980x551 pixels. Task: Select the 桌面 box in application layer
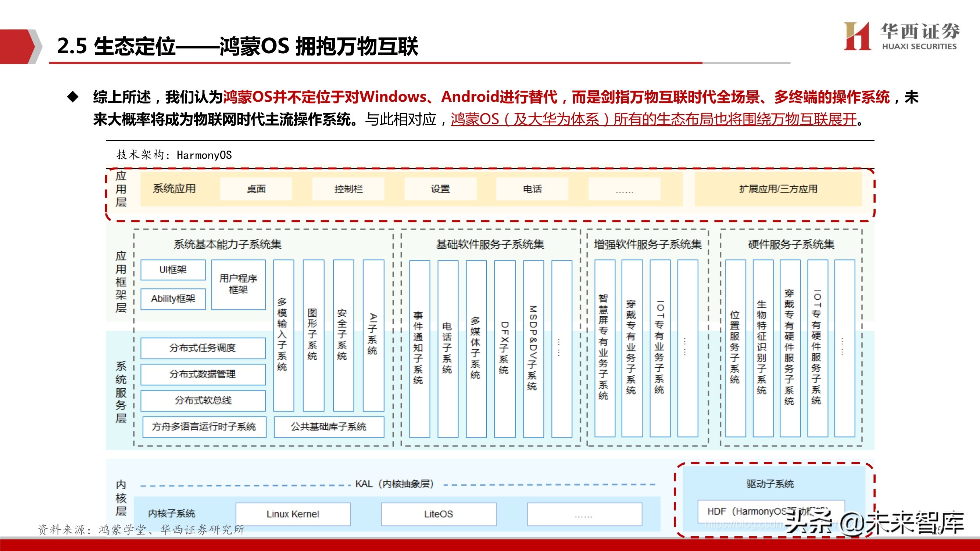pyautogui.click(x=256, y=189)
